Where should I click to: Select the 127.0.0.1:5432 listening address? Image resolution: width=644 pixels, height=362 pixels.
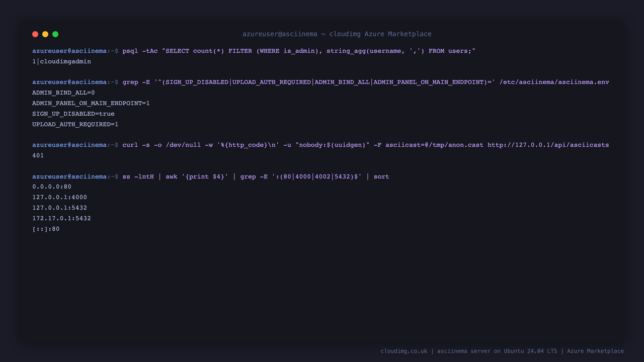coord(59,208)
